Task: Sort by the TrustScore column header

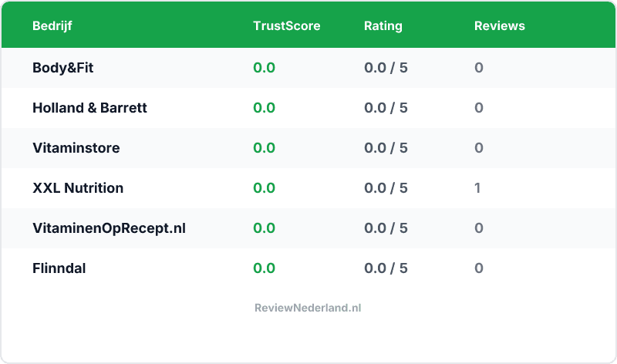Action: (x=286, y=25)
